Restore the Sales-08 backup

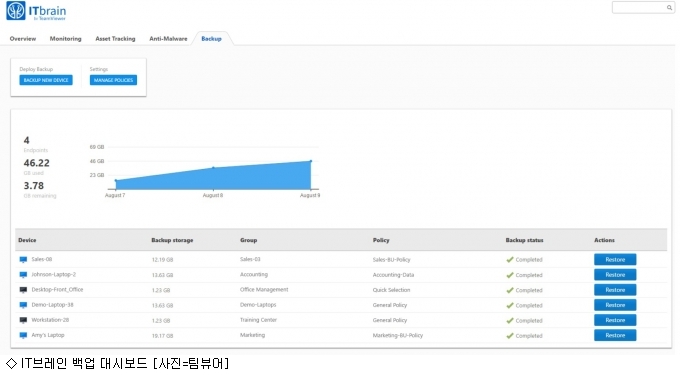[x=615, y=260]
